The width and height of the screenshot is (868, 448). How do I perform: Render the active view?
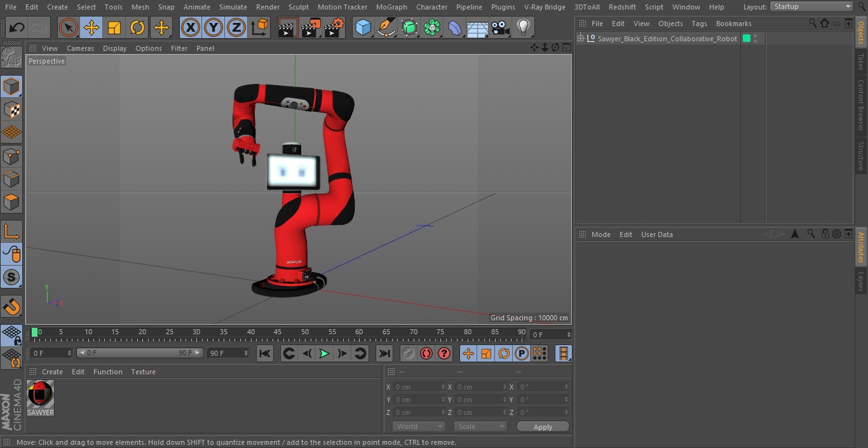click(x=288, y=27)
